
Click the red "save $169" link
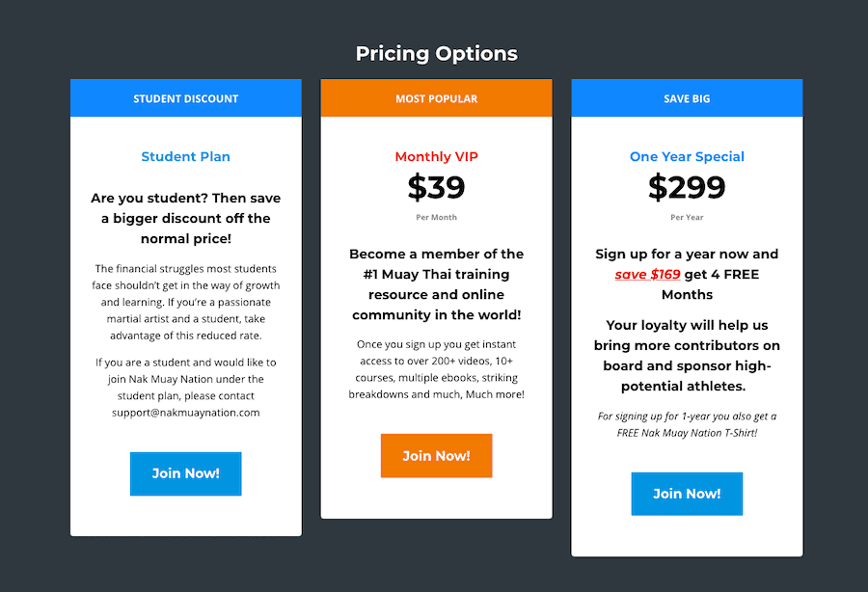647,274
